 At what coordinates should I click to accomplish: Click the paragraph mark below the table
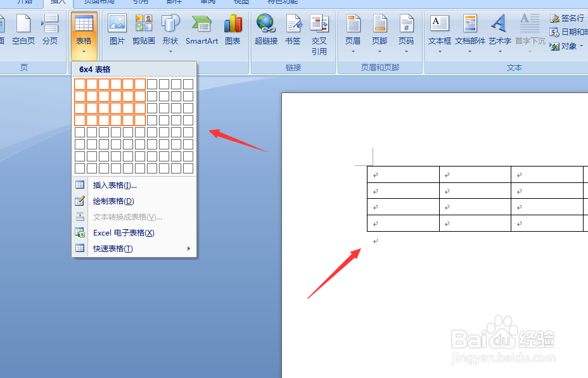(x=375, y=241)
